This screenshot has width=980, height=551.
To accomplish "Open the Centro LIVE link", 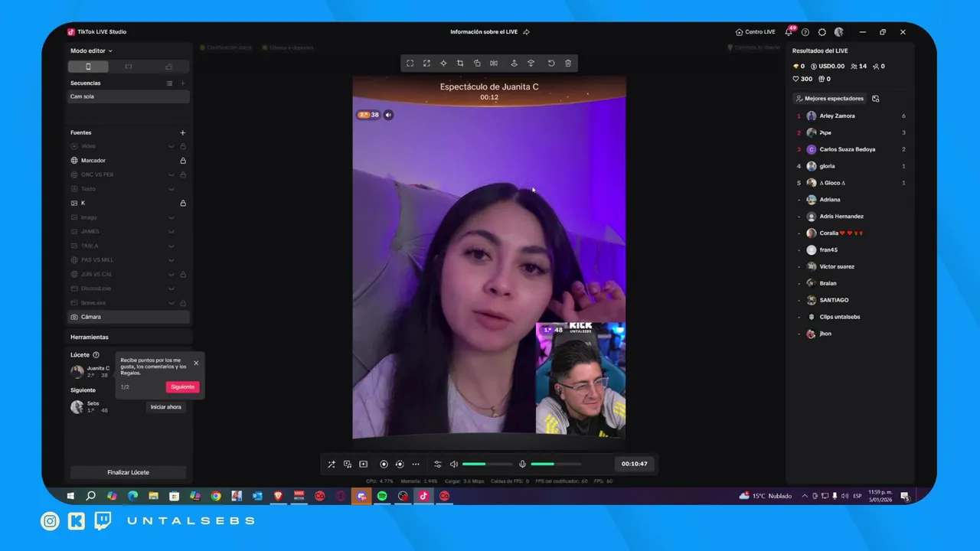I will [x=755, y=32].
